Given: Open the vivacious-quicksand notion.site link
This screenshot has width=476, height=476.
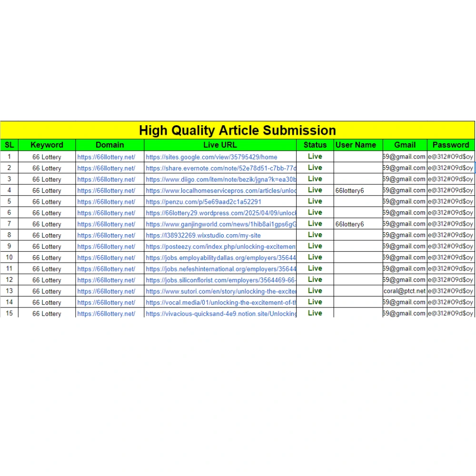Looking at the screenshot, I should pos(221,314).
